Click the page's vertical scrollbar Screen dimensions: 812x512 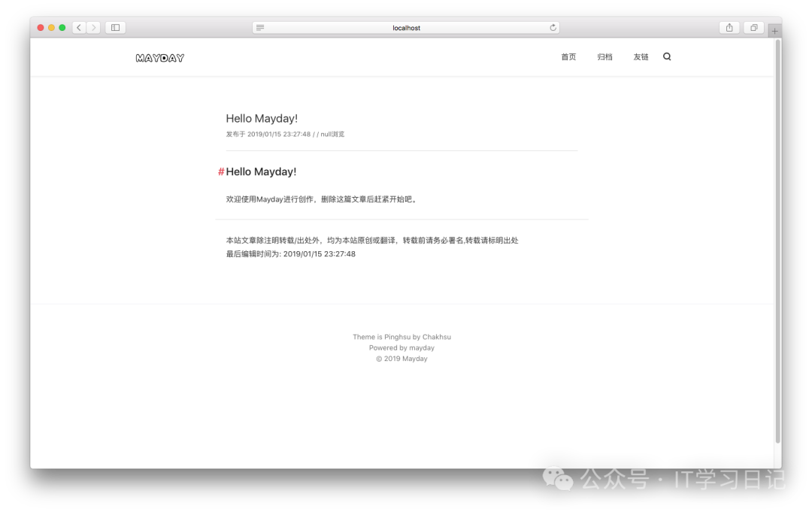pyautogui.click(x=777, y=241)
